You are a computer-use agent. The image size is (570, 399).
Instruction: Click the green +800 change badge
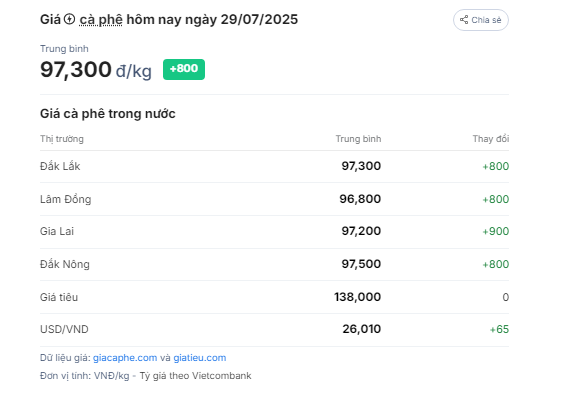[x=184, y=69]
